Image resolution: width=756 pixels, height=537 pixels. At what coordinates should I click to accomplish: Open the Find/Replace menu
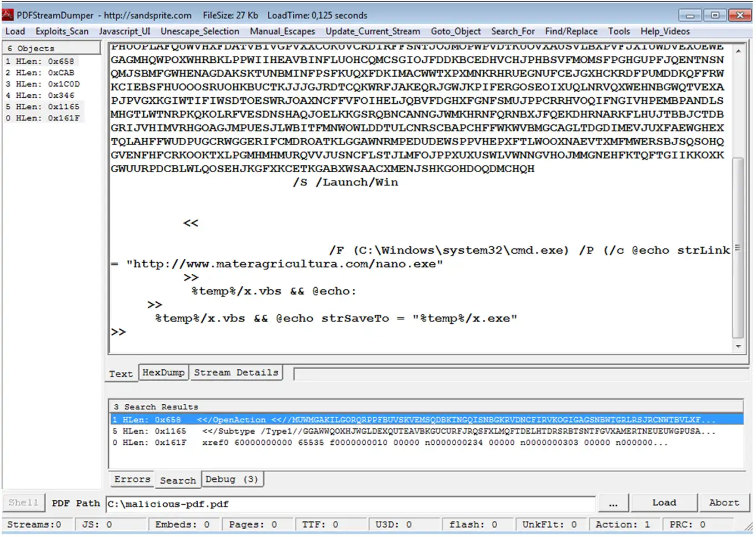(571, 32)
